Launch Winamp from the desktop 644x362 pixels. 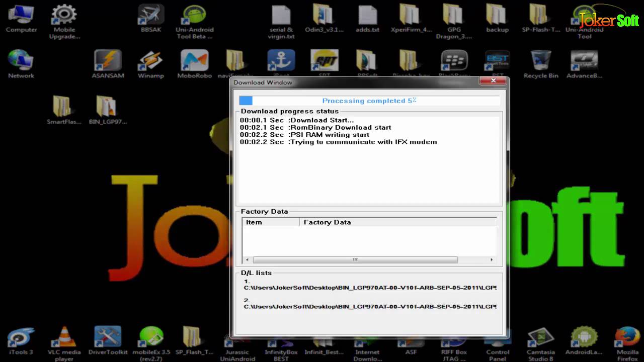click(151, 64)
